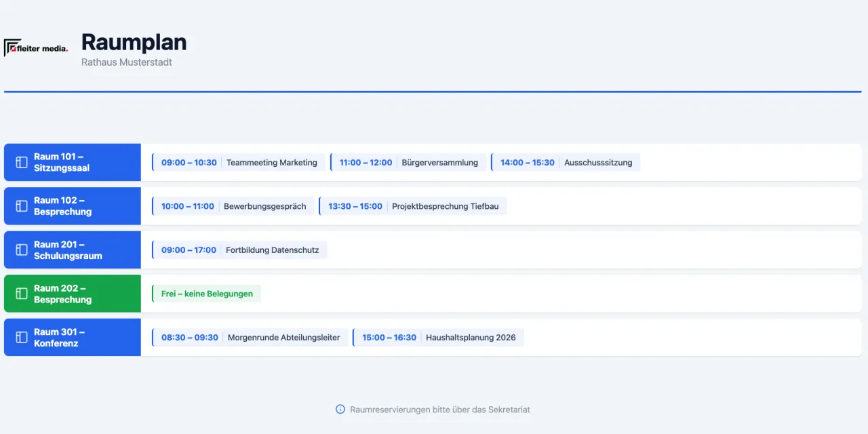
Task: Click the room icon beside Raum 202
Action: tap(22, 294)
